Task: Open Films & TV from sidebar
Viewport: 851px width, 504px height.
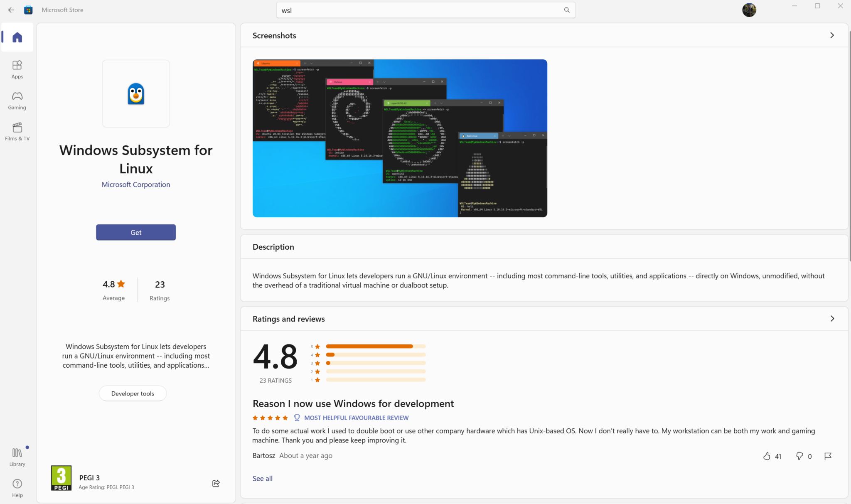Action: tap(17, 131)
